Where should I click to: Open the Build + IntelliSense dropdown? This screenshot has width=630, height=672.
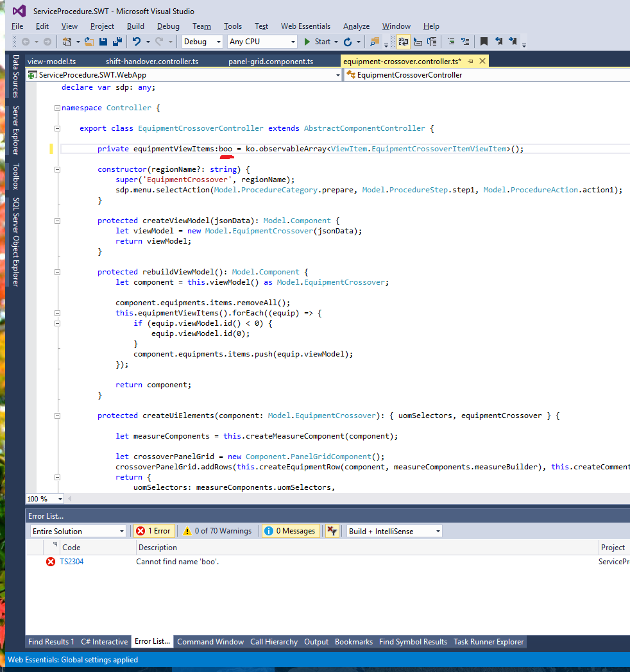[x=394, y=531]
